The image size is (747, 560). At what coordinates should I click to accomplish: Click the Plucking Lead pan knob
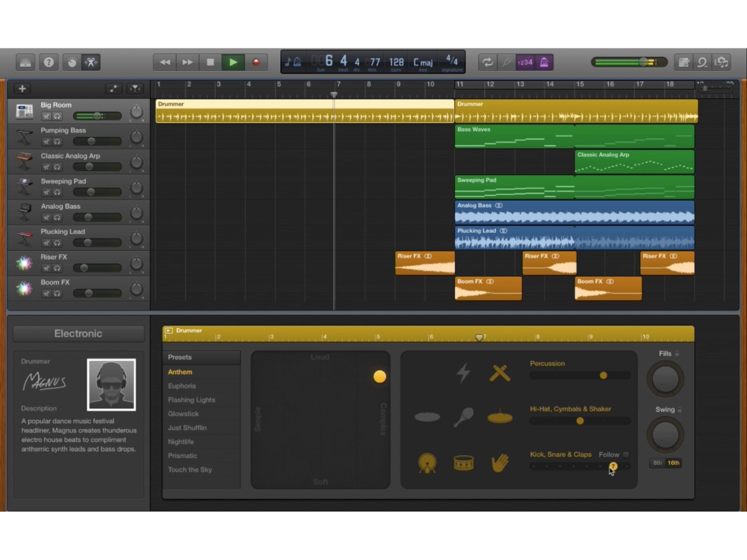[136, 238]
